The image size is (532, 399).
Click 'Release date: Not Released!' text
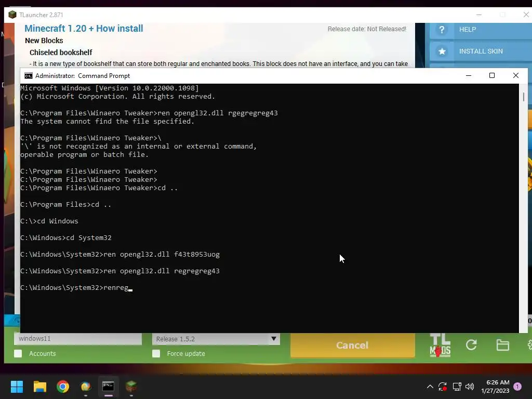coord(367,29)
